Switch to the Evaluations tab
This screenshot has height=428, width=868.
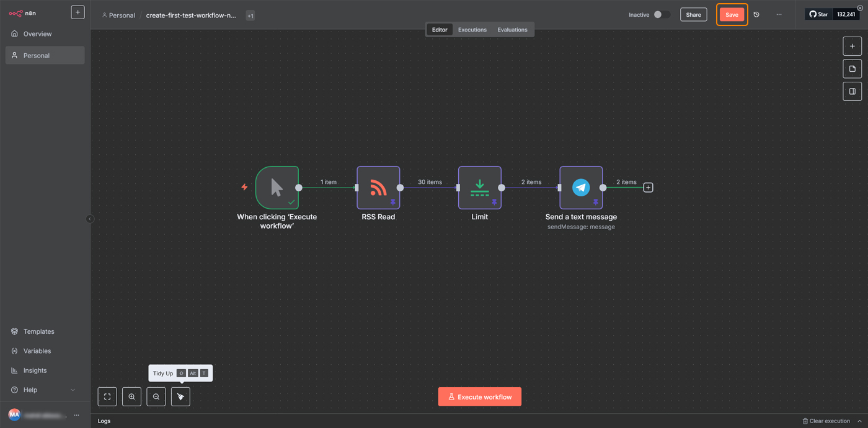(512, 30)
